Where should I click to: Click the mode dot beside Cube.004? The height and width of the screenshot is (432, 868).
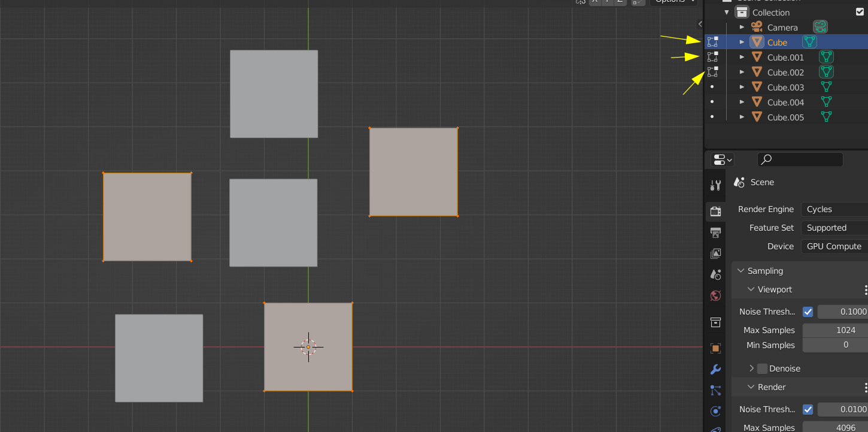pos(712,102)
